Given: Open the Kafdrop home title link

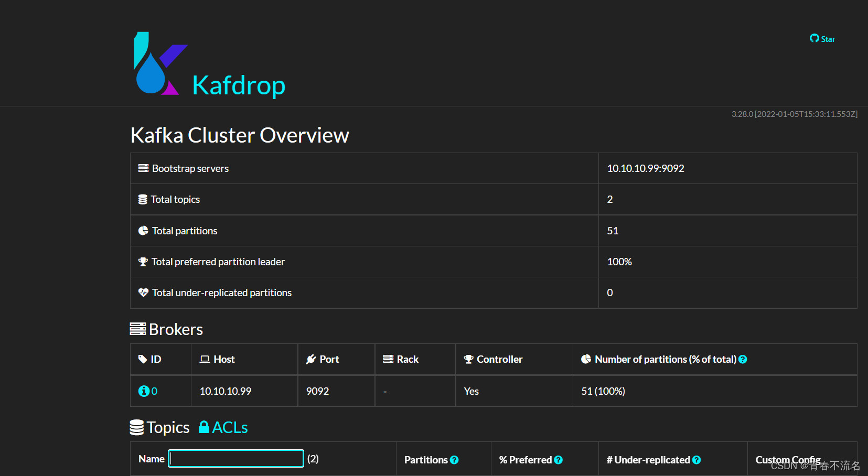Looking at the screenshot, I should click(x=239, y=85).
